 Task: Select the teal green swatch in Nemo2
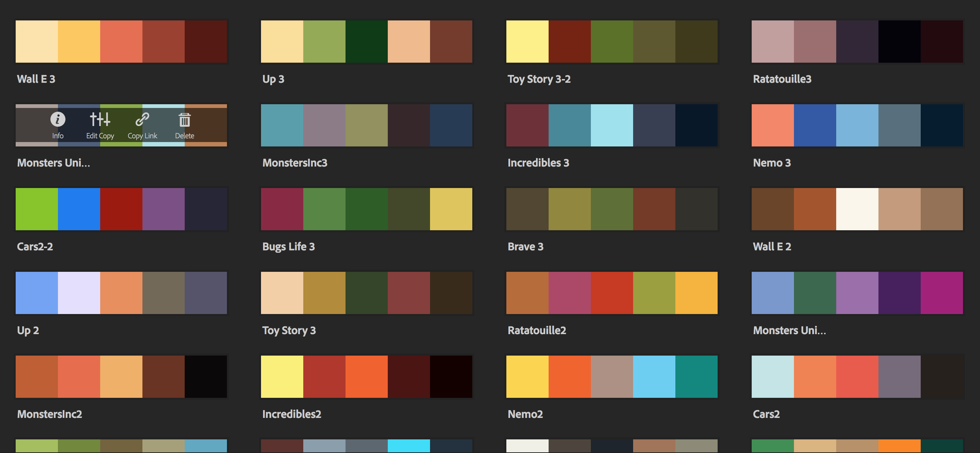tap(696, 377)
